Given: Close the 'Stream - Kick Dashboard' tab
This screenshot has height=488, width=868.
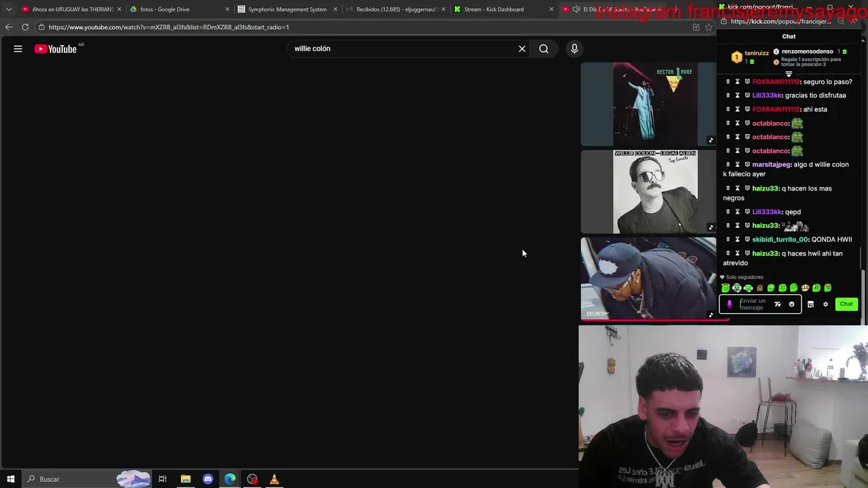Looking at the screenshot, I should (x=551, y=9).
